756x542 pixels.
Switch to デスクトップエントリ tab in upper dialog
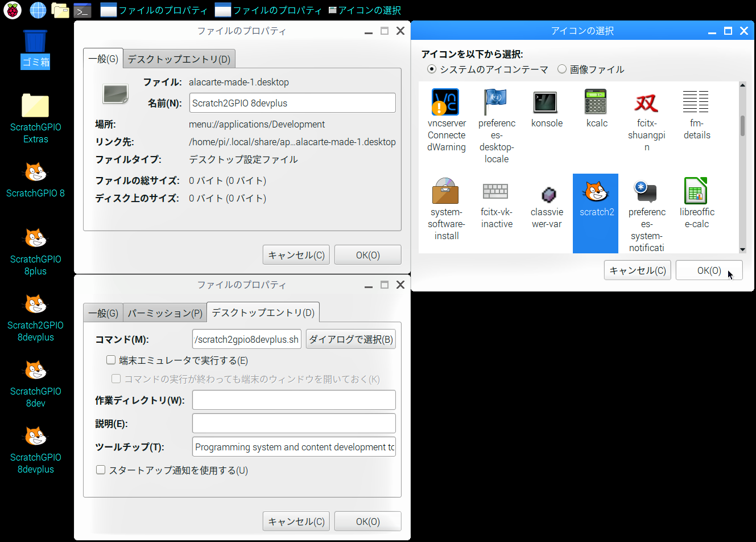[179, 59]
